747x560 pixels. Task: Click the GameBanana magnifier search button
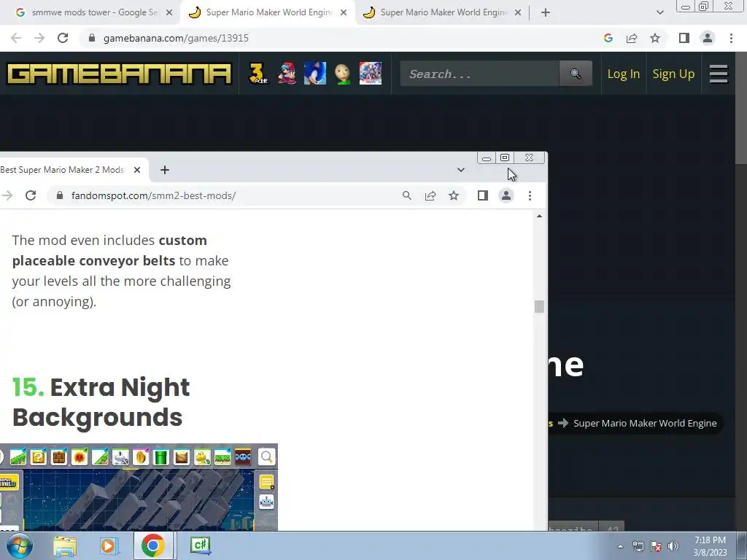coord(576,74)
